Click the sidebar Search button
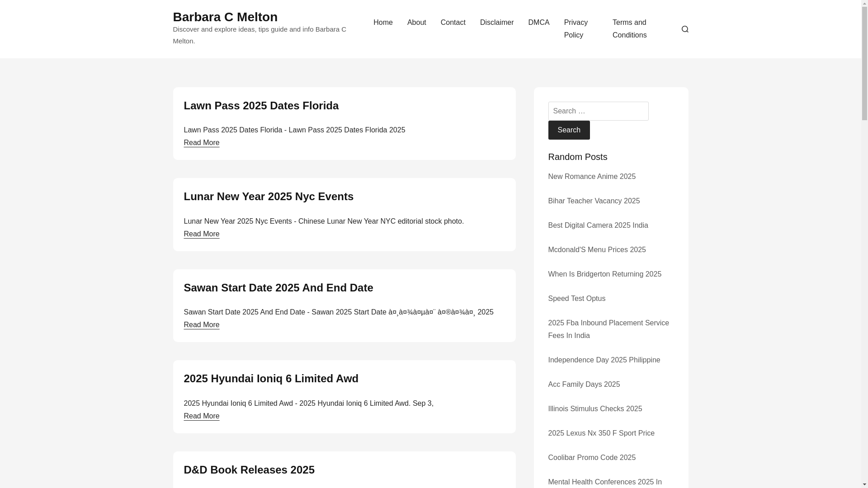The width and height of the screenshot is (868, 488). [569, 130]
